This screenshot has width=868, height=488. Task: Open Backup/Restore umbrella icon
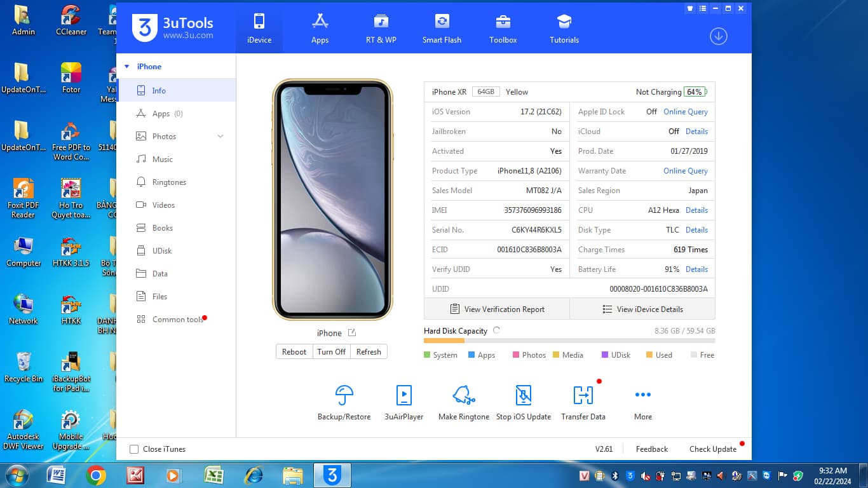click(x=344, y=395)
